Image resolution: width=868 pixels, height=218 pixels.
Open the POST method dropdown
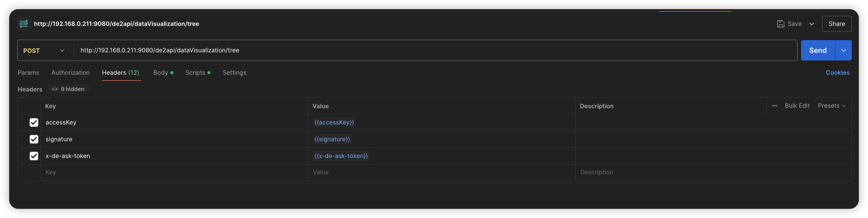point(45,50)
